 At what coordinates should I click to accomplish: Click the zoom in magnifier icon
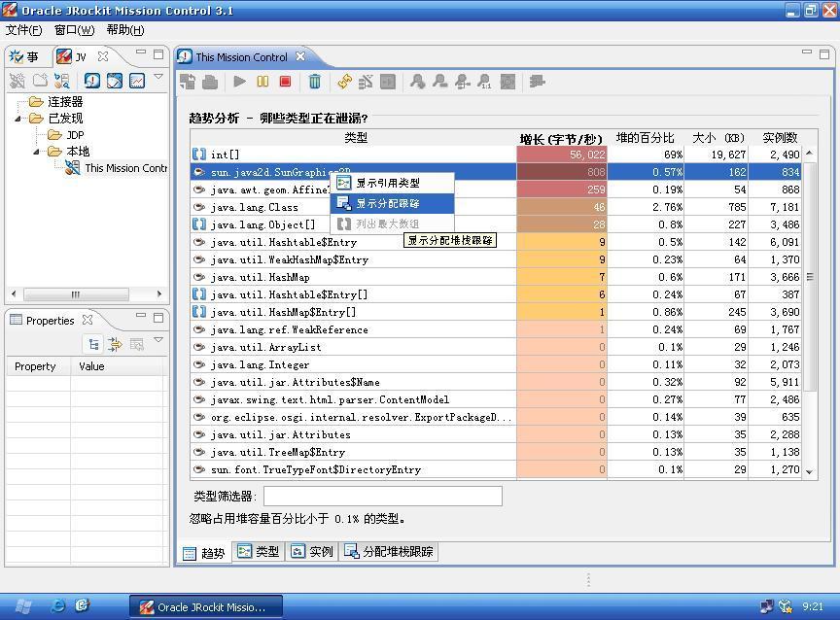tap(417, 82)
